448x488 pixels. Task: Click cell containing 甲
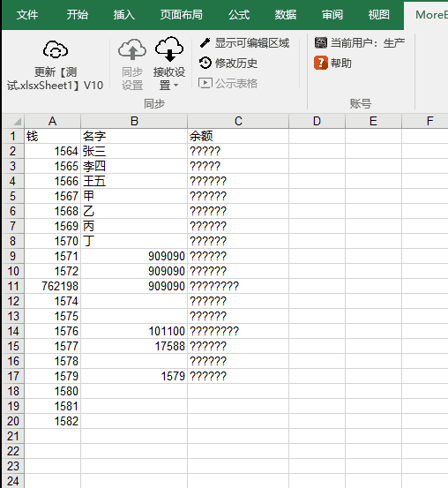pos(134,196)
